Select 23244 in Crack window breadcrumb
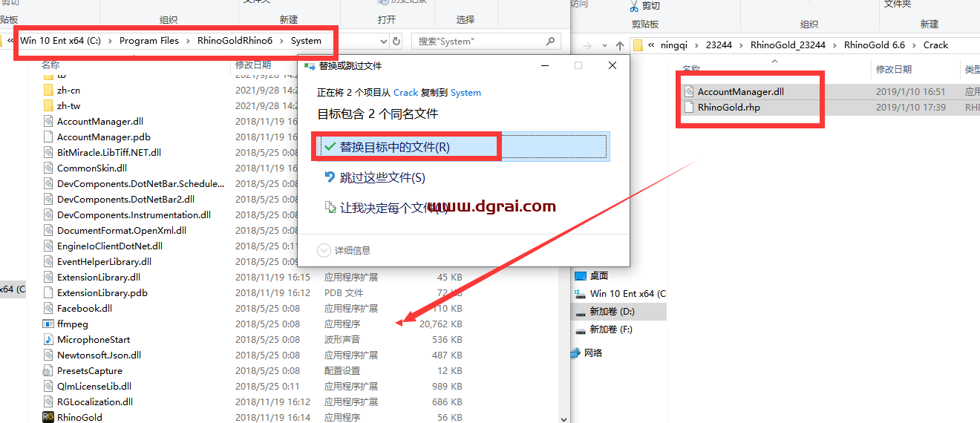 (x=719, y=45)
